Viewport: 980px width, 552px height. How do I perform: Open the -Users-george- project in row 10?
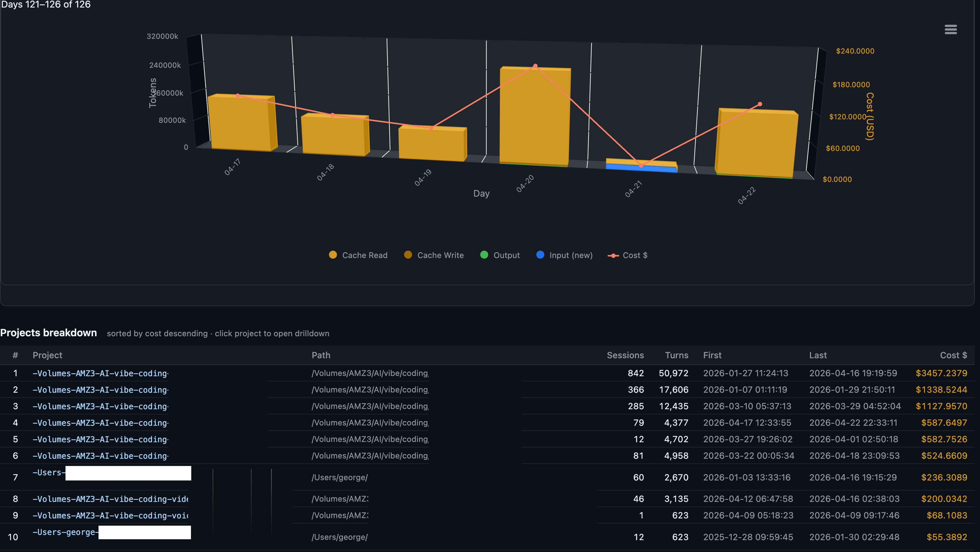(x=65, y=532)
